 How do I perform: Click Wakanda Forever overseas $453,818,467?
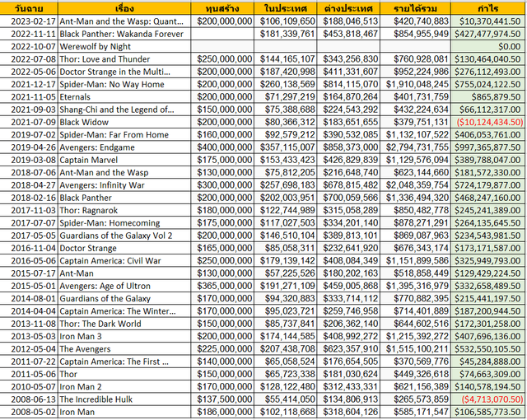coord(348,34)
